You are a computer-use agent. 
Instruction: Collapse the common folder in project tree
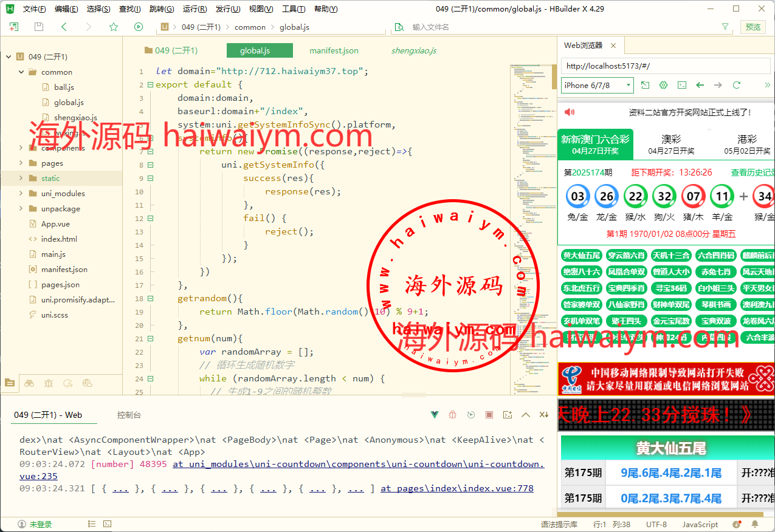[21, 72]
